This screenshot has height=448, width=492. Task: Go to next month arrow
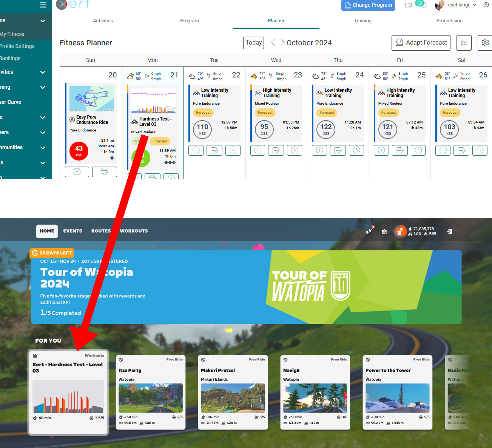282,43
